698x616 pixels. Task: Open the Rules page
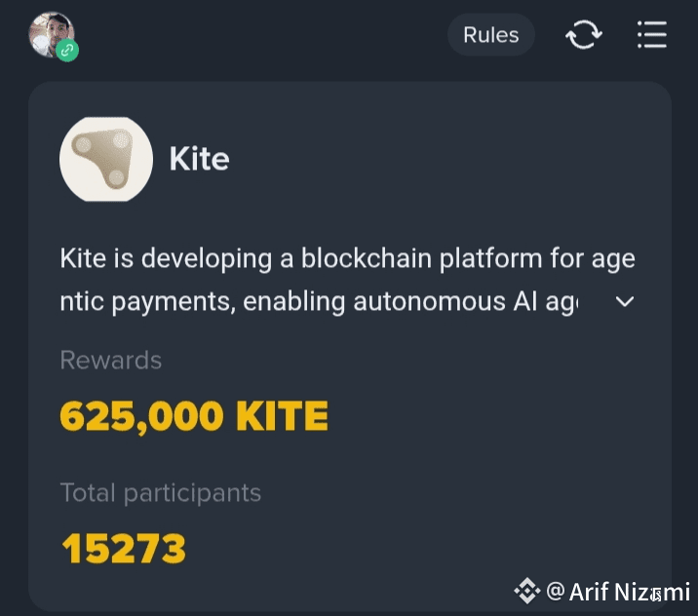coord(490,35)
